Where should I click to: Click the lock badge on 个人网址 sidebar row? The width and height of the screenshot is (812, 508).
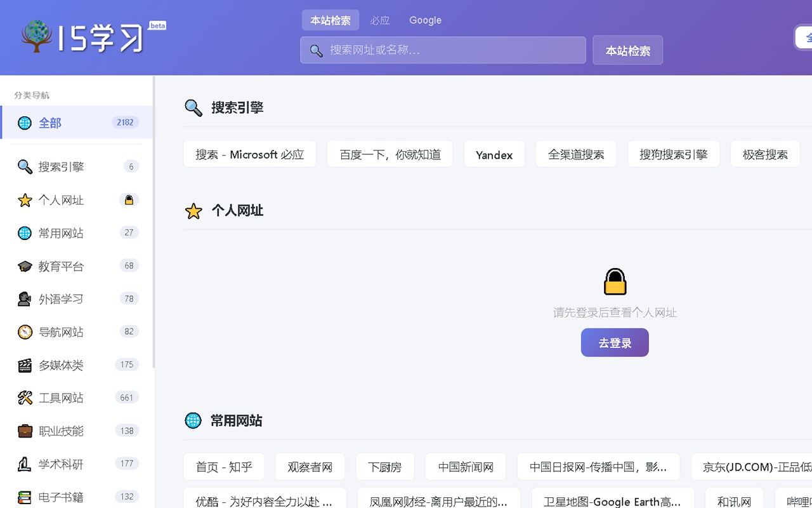click(129, 199)
